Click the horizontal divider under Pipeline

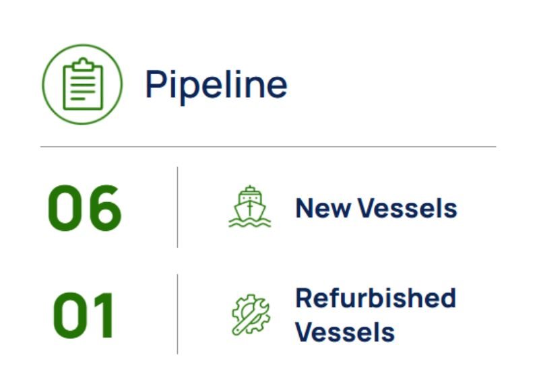pyautogui.click(x=268, y=147)
